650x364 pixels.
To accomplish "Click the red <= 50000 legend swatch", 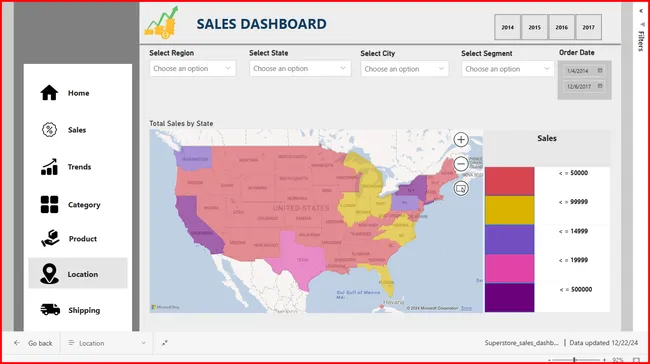I will coord(509,181).
